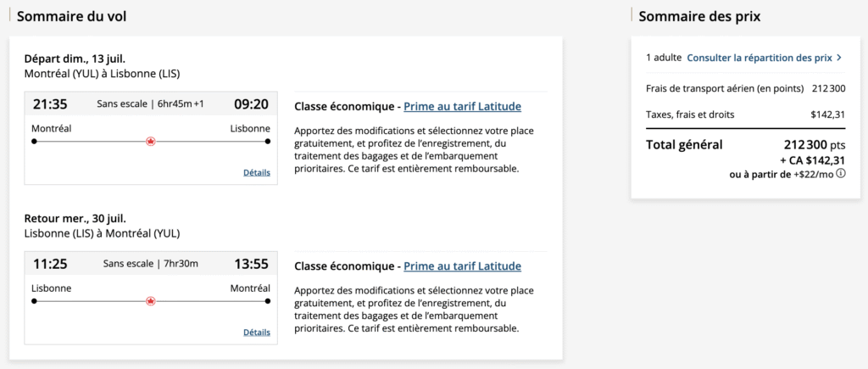Click the Frais de transport aérien points value
The height and width of the screenshot is (369, 868).
coord(828,87)
